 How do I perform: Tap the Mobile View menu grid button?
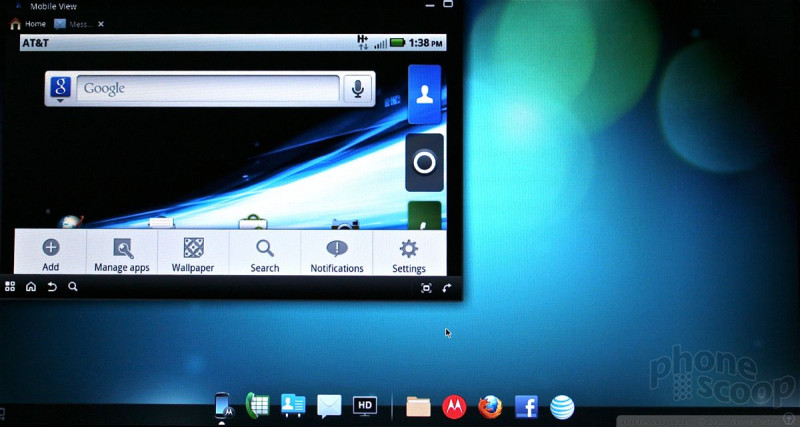(x=10, y=287)
